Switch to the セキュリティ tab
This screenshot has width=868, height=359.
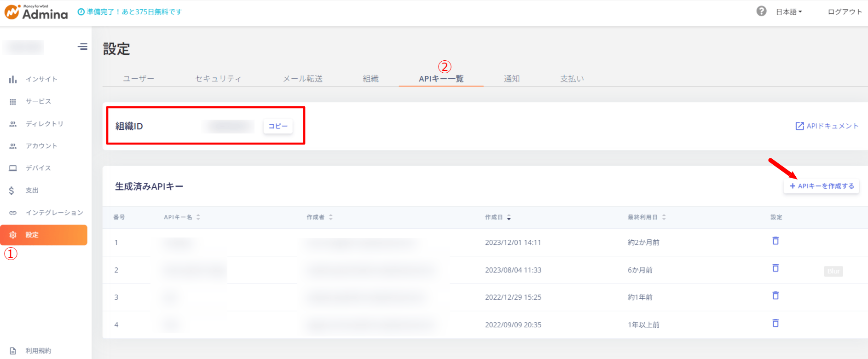point(218,79)
